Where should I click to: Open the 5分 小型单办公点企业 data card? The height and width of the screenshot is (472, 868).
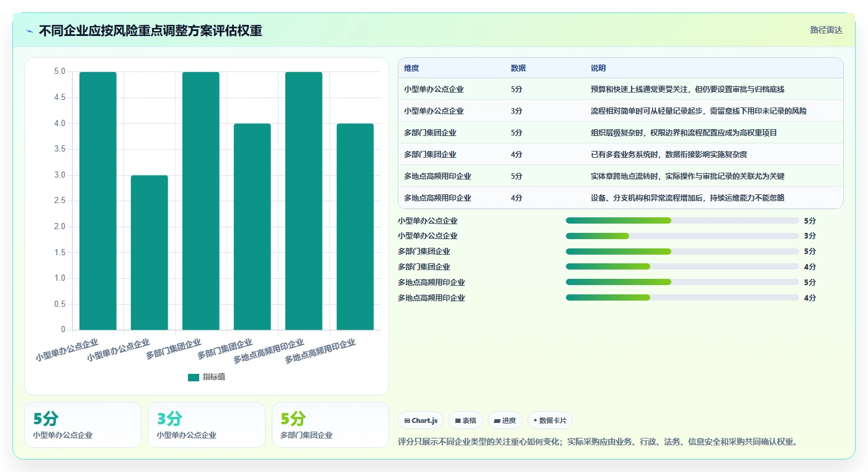[83, 425]
